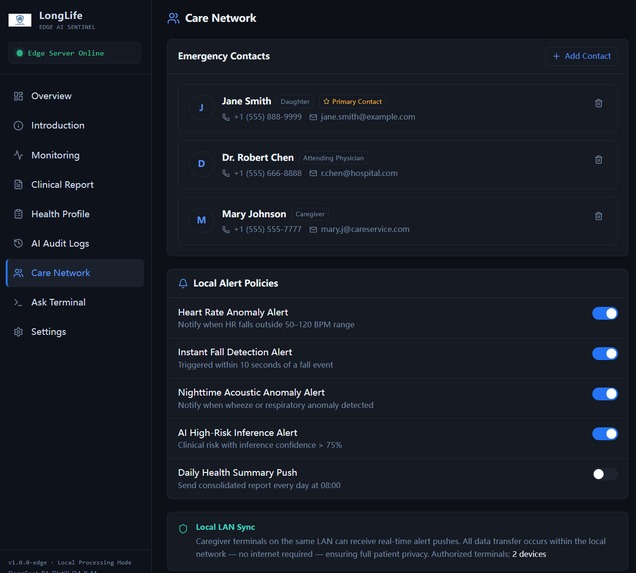
Task: Click Jane Smith's phone icon
Action: coord(226,117)
